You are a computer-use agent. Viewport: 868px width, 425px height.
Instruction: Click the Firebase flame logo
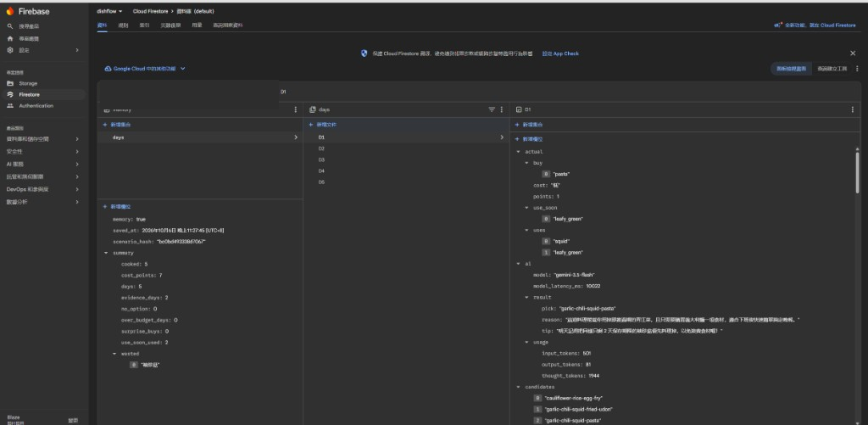(x=10, y=11)
